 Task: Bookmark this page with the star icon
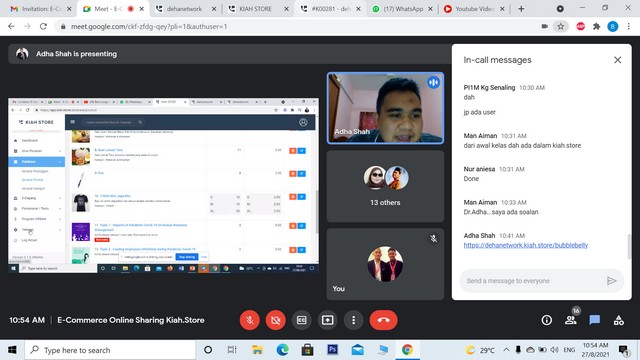[561, 27]
